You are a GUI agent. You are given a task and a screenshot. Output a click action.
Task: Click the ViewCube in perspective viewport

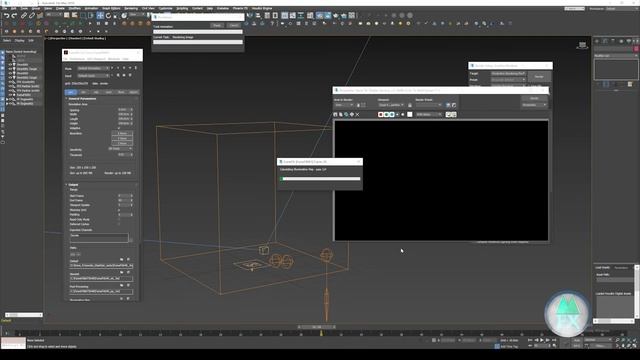(x=582, y=45)
